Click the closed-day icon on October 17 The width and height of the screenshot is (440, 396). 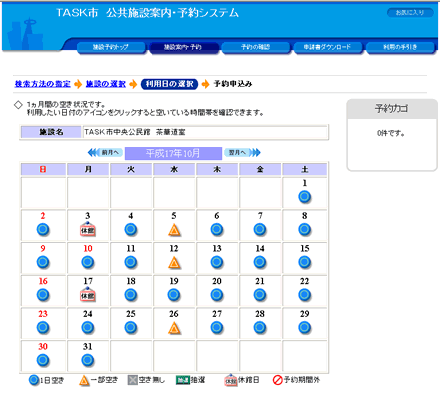click(88, 295)
